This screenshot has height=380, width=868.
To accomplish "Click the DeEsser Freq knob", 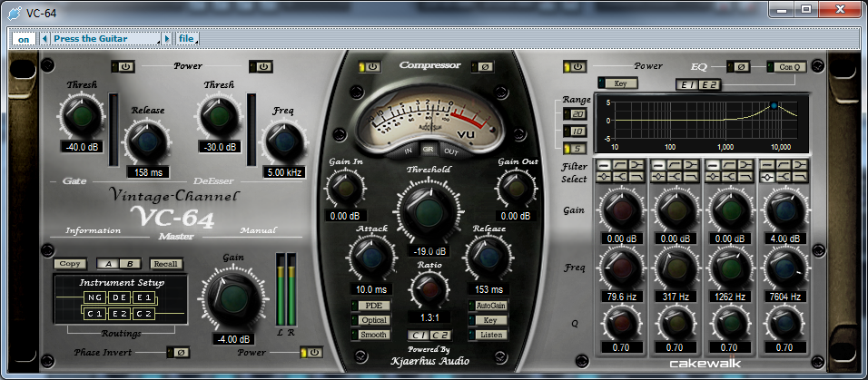I will tap(283, 141).
